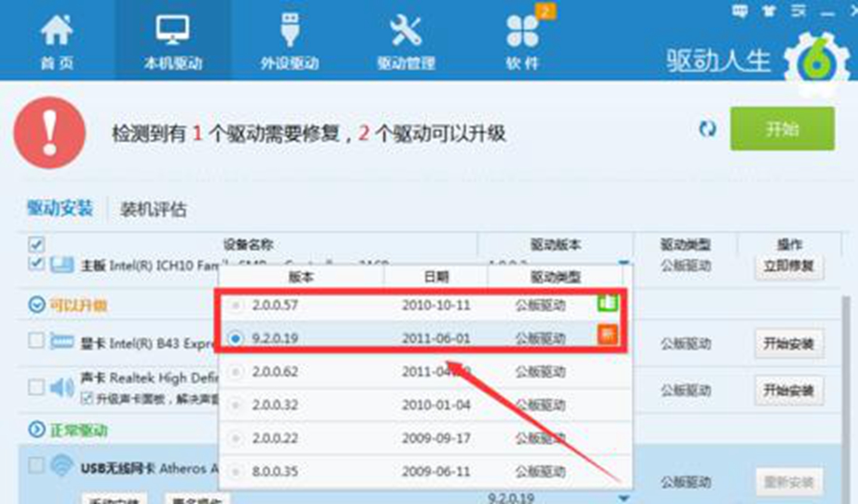858x504 pixels.
Task: Click 公版驱动 in the 8.0.0.35 row
Action: point(540,472)
